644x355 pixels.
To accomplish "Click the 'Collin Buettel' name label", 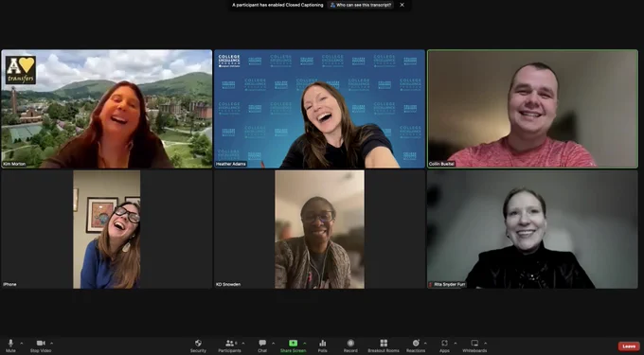I will tap(441, 164).
